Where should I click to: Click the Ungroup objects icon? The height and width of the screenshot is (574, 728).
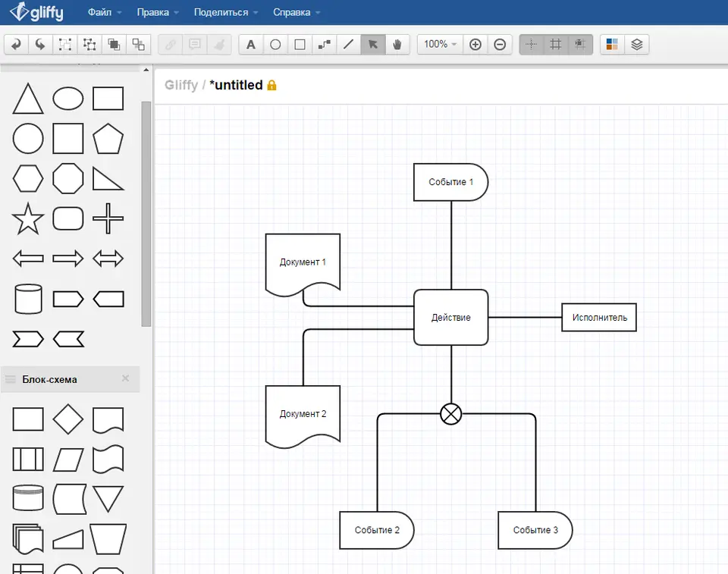pos(89,45)
